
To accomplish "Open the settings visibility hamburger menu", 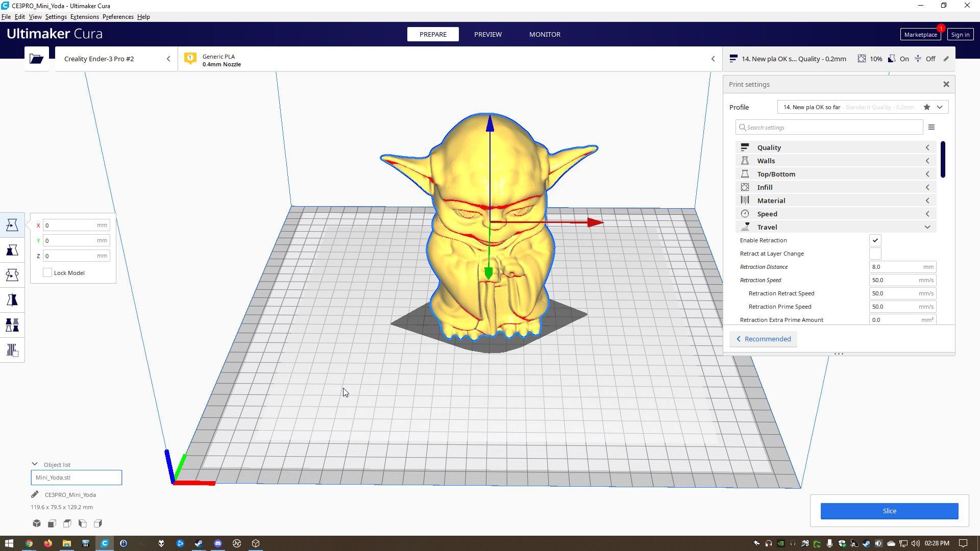I will point(931,128).
